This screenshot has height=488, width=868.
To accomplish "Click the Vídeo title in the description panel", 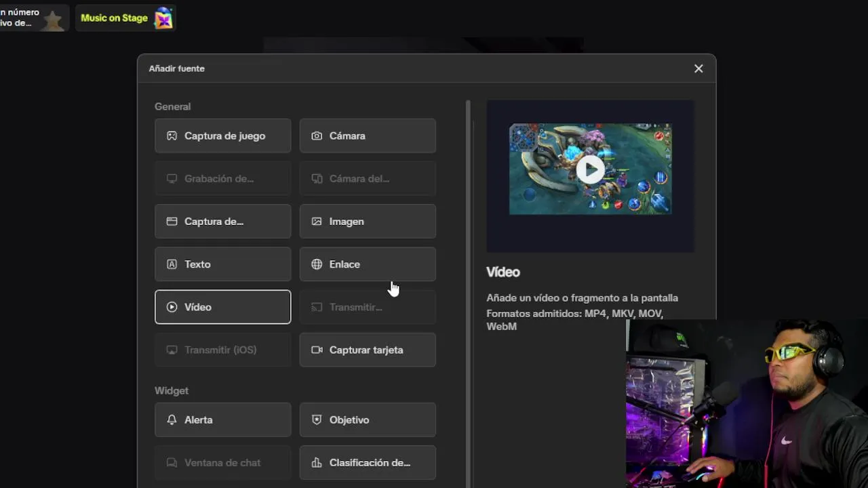I will 503,272.
